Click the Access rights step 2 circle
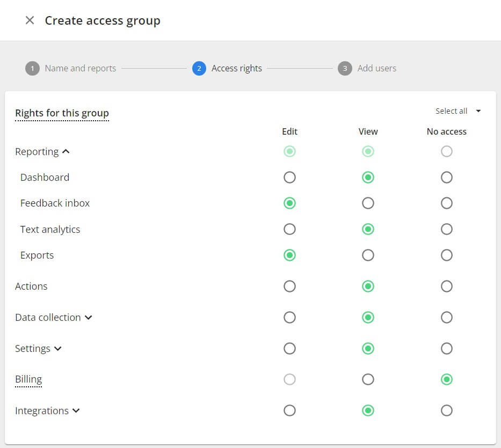This screenshot has width=501, height=448. pyautogui.click(x=199, y=69)
